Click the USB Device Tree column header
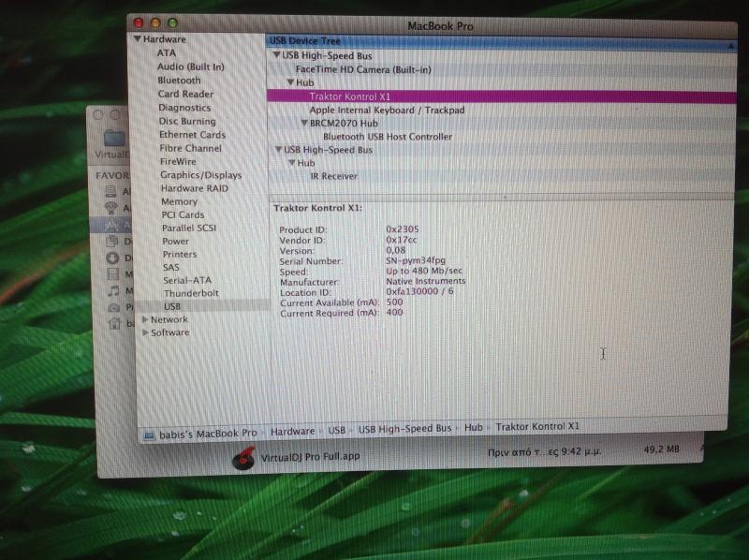The width and height of the screenshot is (749, 560). pyautogui.click(x=501, y=41)
